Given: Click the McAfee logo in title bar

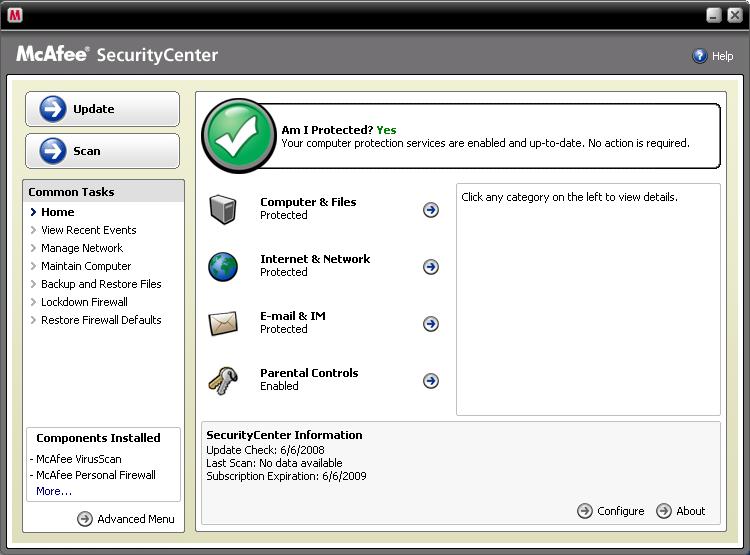Looking at the screenshot, I should click(x=14, y=15).
